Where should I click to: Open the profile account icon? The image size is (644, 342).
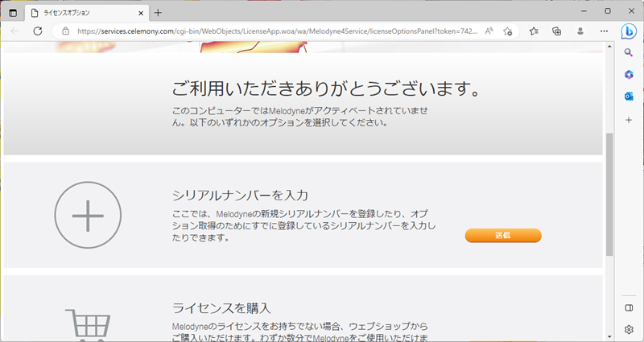[580, 31]
